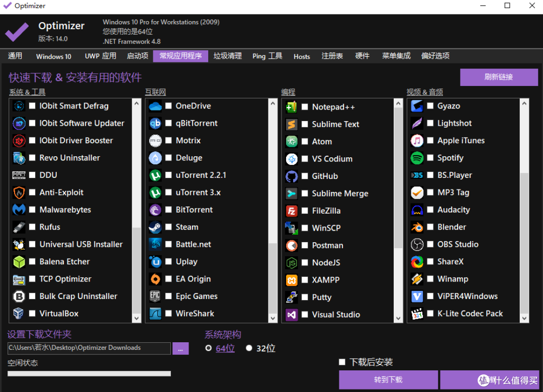543x392 pixels.
Task: Click the Revo Uninstaller icon
Action: click(x=19, y=158)
